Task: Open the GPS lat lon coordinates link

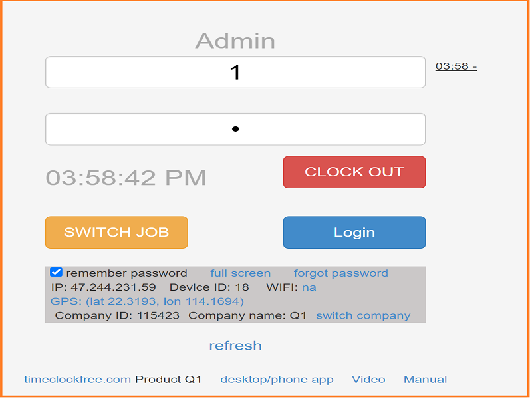Action: point(147,301)
